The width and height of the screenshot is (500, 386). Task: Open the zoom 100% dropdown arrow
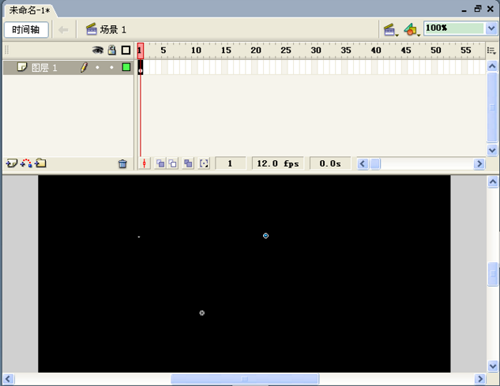(491, 28)
